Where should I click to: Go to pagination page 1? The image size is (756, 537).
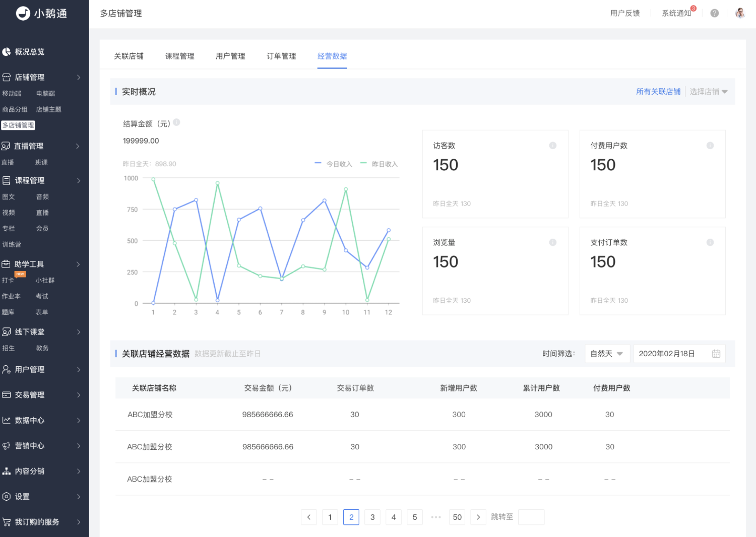[x=330, y=517]
